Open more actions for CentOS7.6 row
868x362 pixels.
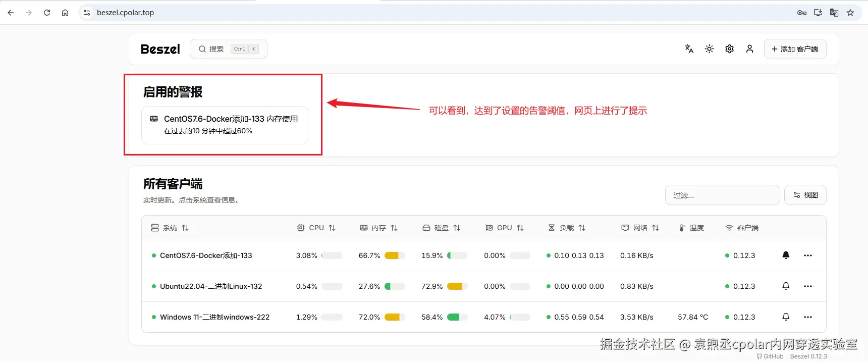[x=808, y=255]
